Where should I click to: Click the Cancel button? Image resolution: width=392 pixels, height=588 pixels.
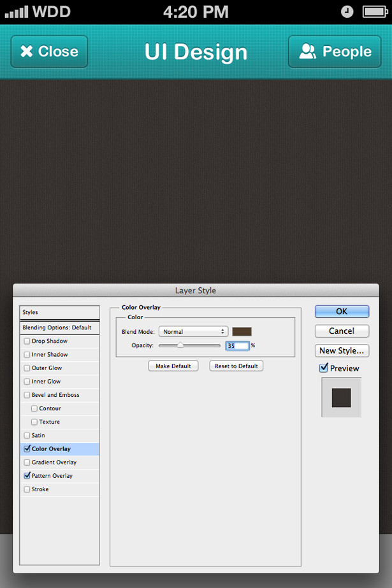[x=342, y=331]
